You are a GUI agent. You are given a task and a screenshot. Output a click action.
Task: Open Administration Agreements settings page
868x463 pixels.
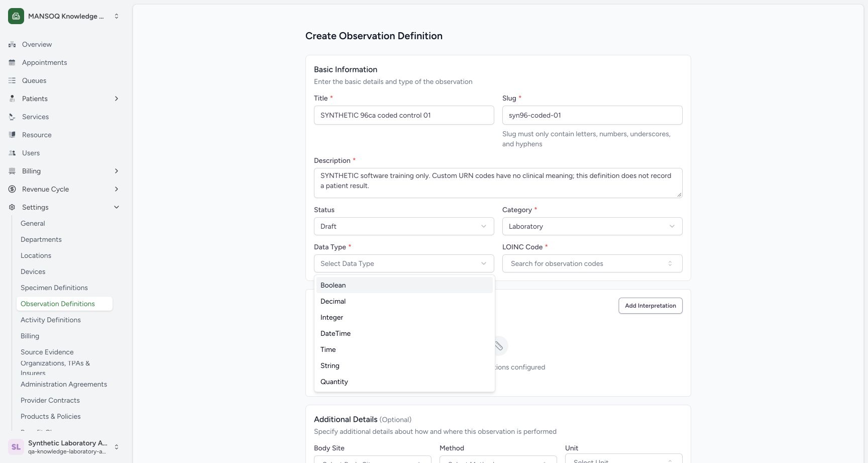click(x=64, y=384)
